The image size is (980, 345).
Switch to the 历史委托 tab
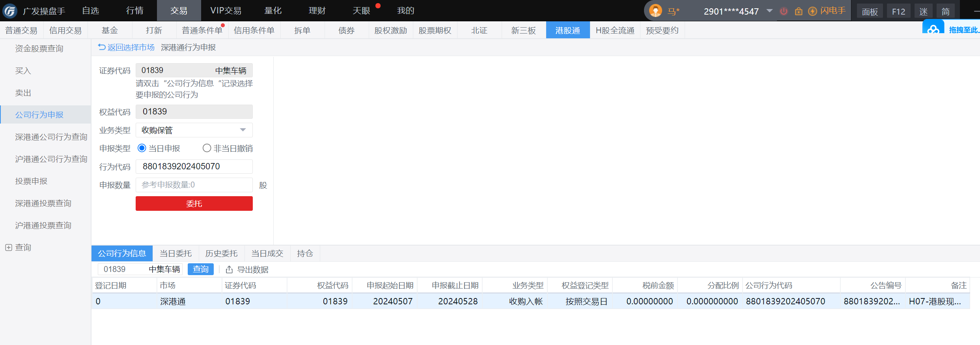pyautogui.click(x=221, y=253)
